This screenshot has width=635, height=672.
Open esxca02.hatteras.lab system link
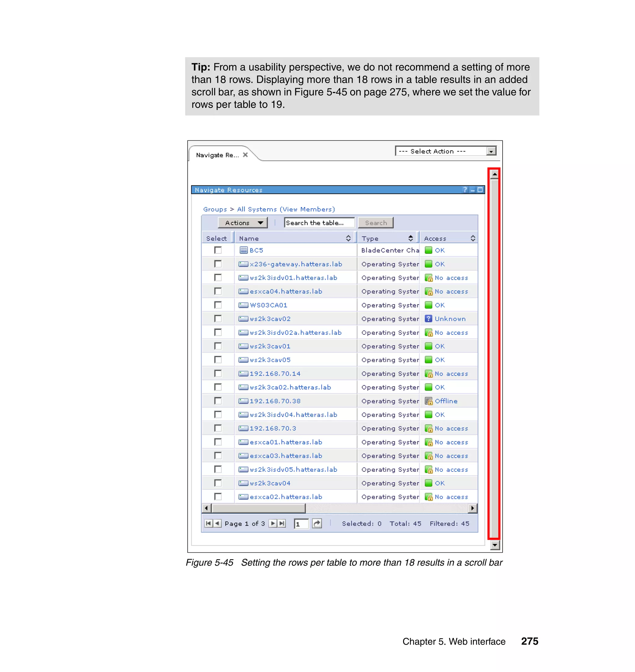pos(286,497)
